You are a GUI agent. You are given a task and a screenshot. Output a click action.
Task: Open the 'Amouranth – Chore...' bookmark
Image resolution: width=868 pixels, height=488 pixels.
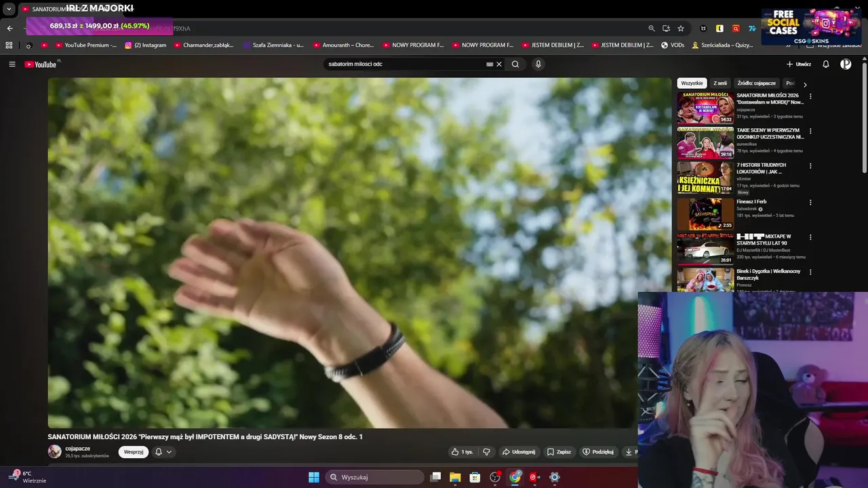[343, 45]
